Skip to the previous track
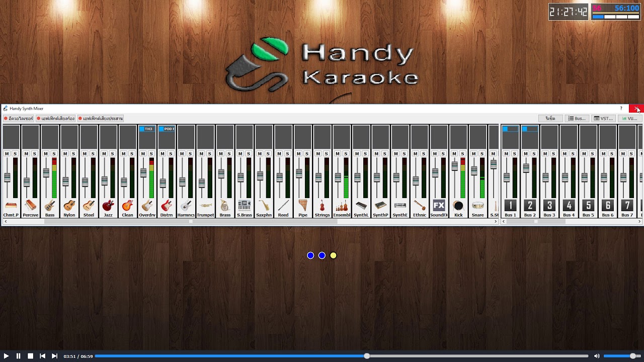 [42, 356]
